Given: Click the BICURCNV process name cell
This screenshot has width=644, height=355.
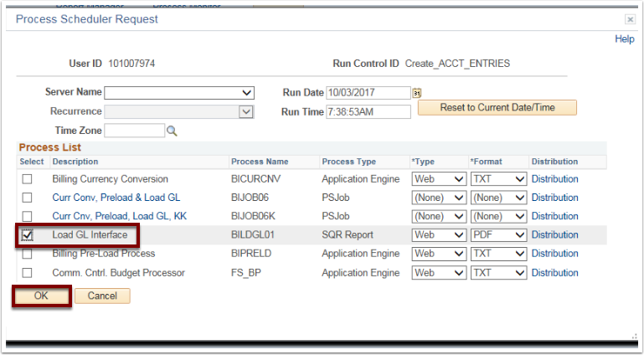Looking at the screenshot, I should [x=256, y=179].
